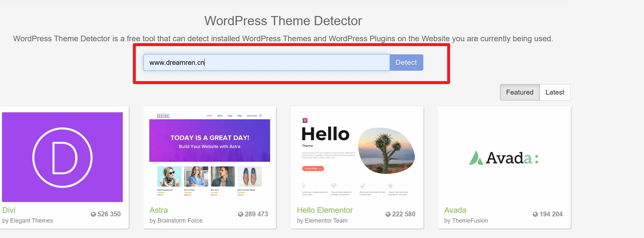Open the Astra theme preview thumbnail
This screenshot has width=644, height=238.
coord(210,157)
